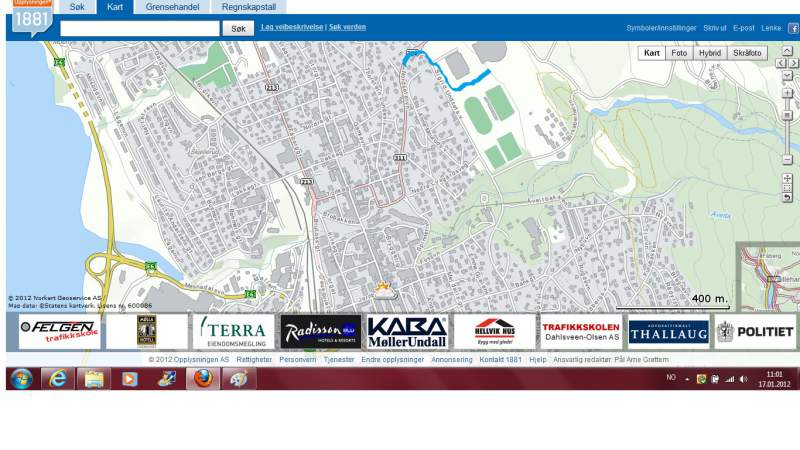Image resolution: width=800 pixels, height=450 pixels.
Task: Select the map move/pan tool icon
Action: (787, 178)
